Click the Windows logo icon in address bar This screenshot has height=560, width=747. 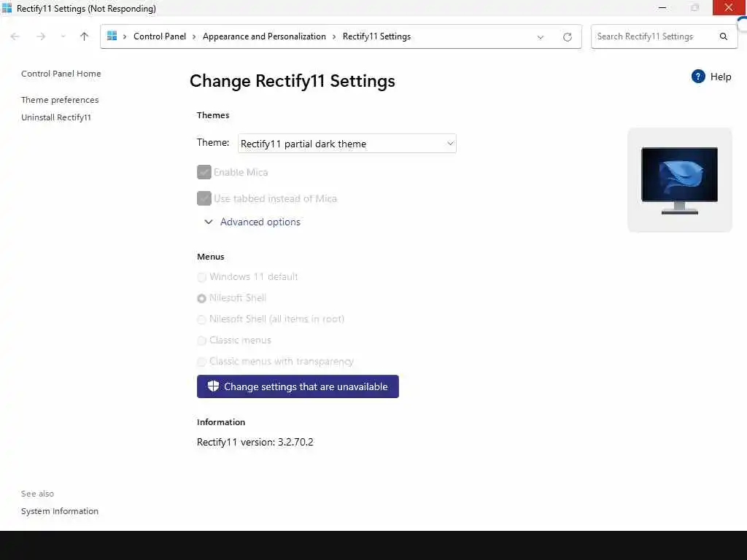[x=112, y=36]
